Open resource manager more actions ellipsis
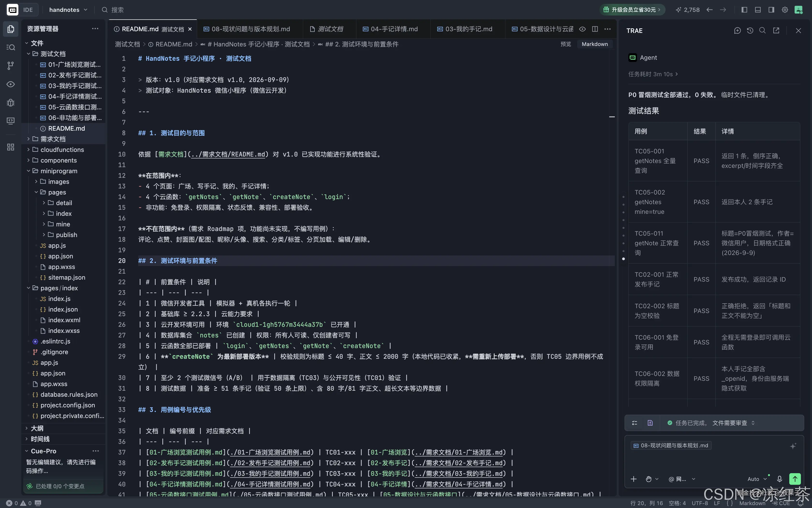812x508 pixels. click(x=95, y=29)
